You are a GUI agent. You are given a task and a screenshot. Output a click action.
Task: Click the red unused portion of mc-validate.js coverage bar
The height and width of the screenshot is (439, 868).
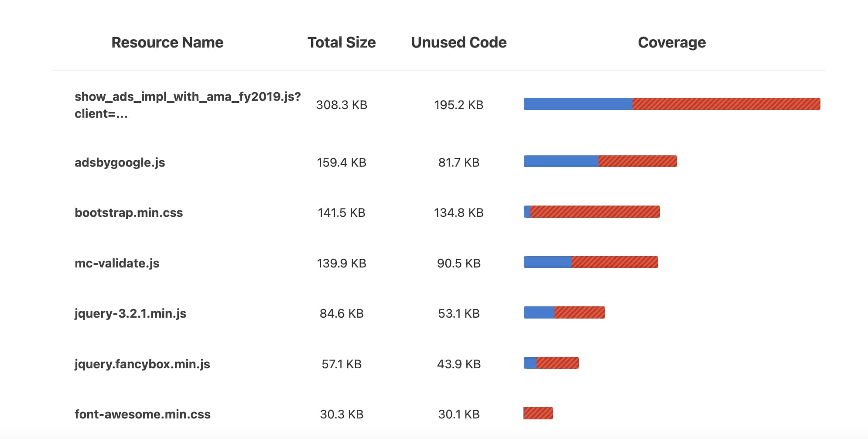coord(615,262)
